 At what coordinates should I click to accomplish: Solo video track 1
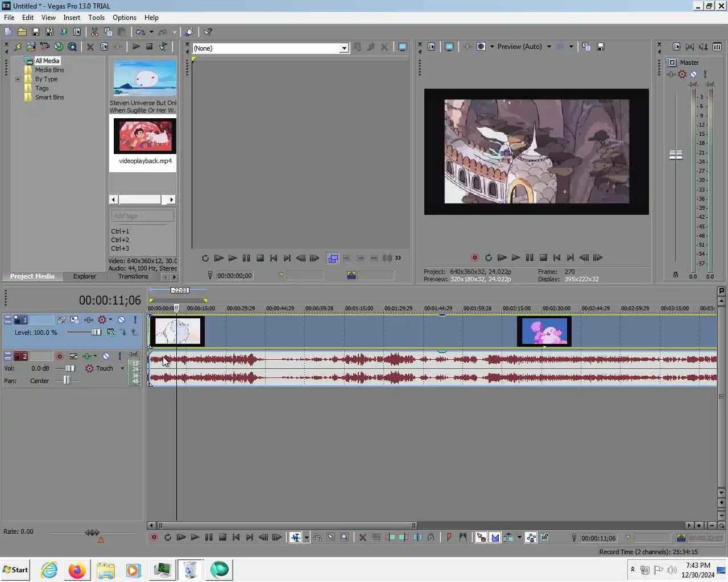point(135,320)
